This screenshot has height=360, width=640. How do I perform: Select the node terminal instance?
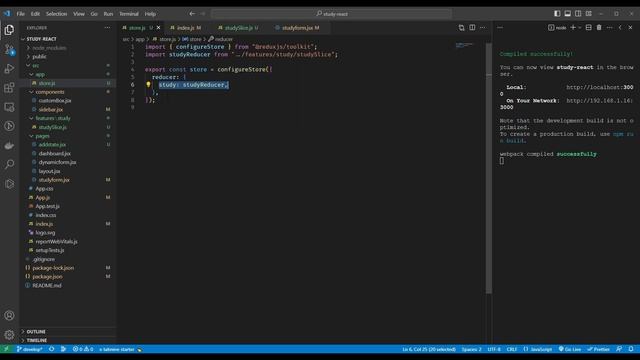click(557, 27)
